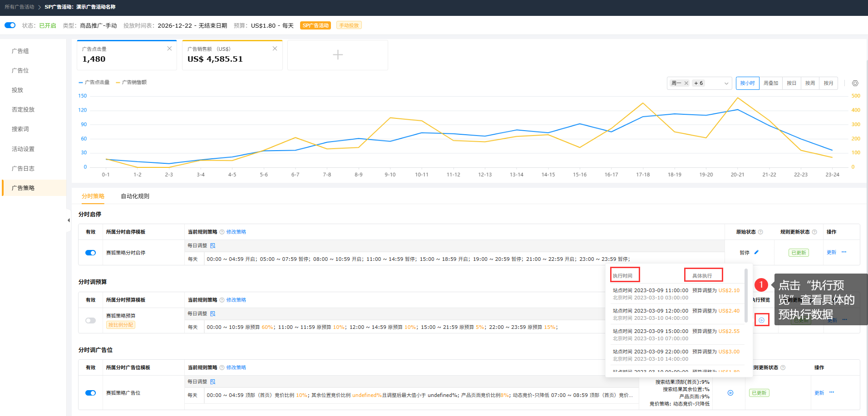Open more options dots in 赛狐策略分时启停 row
868x416 pixels.
tap(844, 252)
